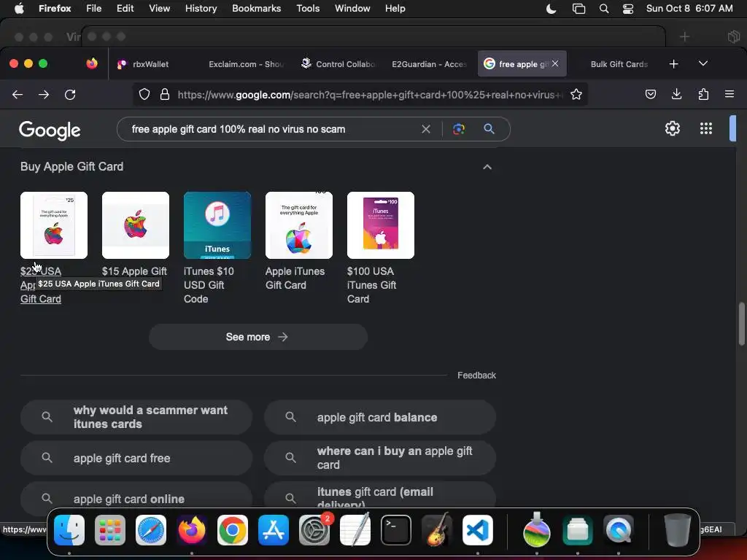Switch to the Bulk Gift Cards tab
747x560 pixels.
point(619,64)
